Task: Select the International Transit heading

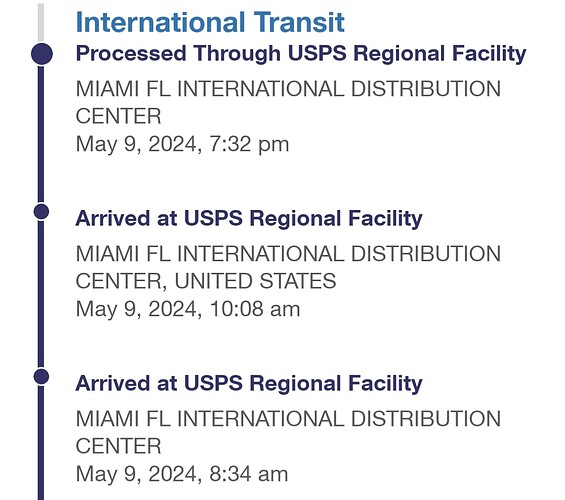Action: pos(210,22)
